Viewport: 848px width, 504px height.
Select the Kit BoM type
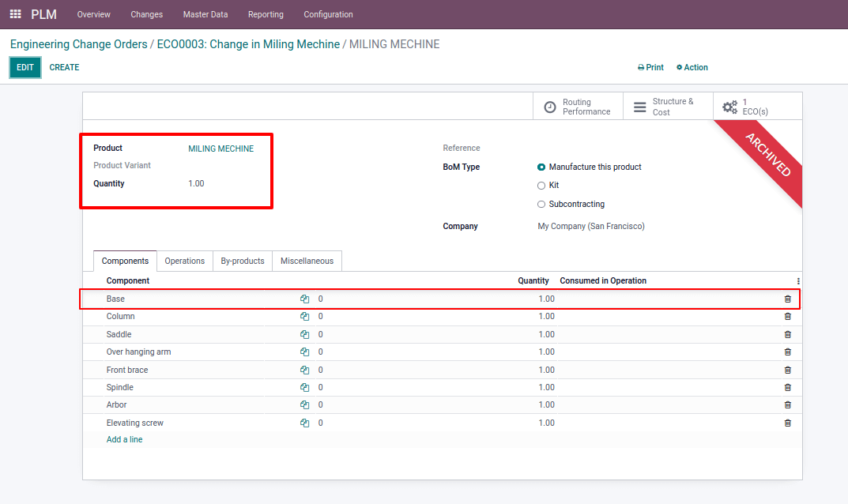[541, 186]
